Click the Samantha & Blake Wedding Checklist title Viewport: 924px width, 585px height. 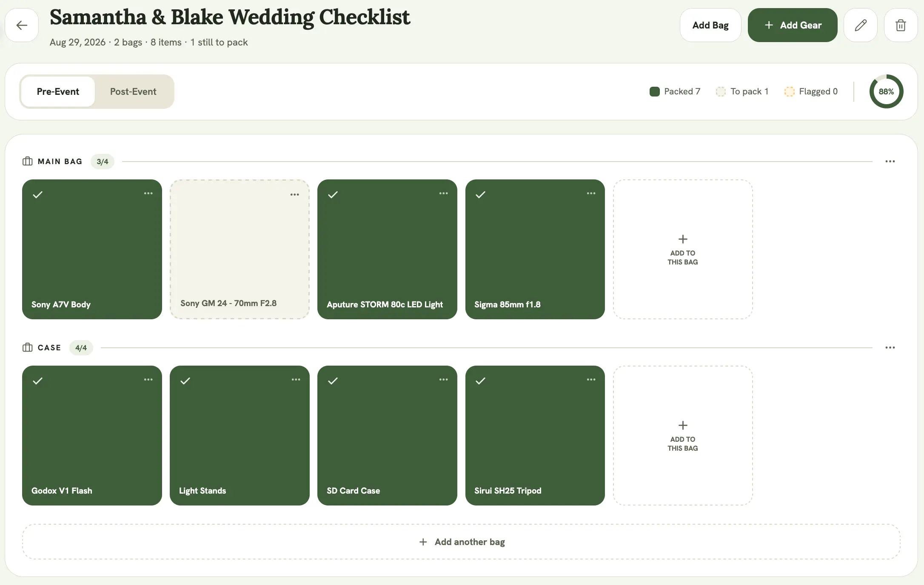[x=230, y=17]
